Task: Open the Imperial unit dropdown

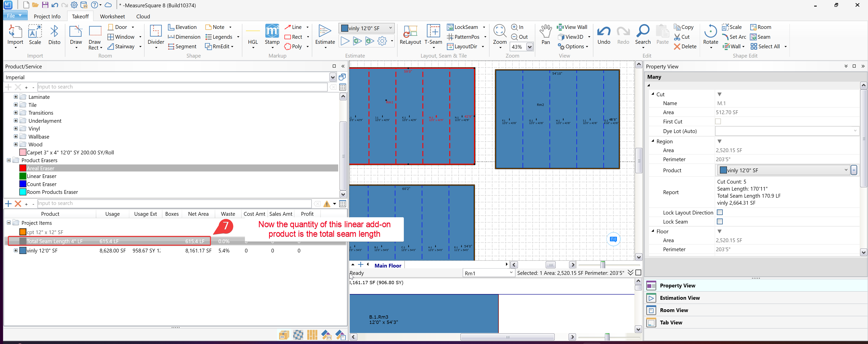Action: point(333,77)
